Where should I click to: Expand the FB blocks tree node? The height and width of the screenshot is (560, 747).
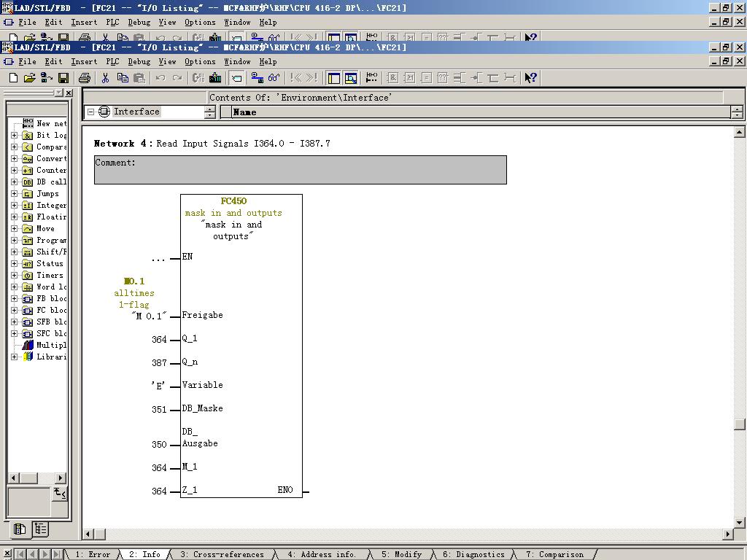coord(15,298)
